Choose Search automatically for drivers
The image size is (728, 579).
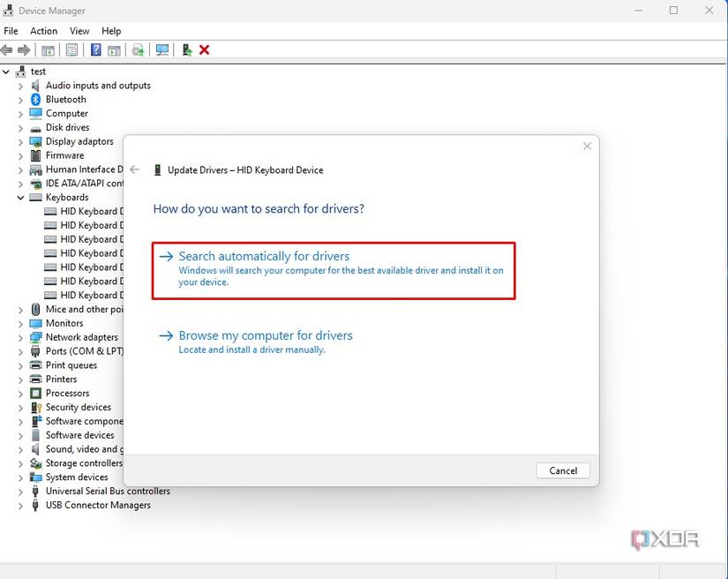point(334,270)
